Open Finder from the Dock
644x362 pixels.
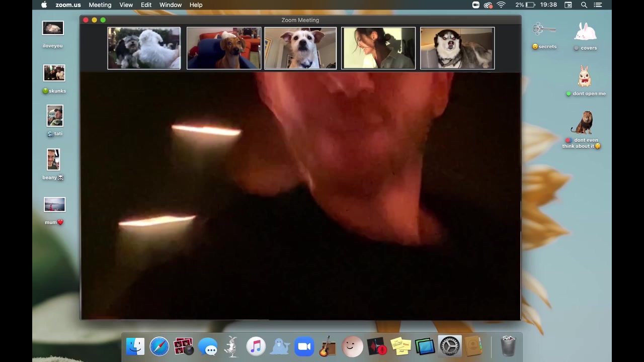135,346
